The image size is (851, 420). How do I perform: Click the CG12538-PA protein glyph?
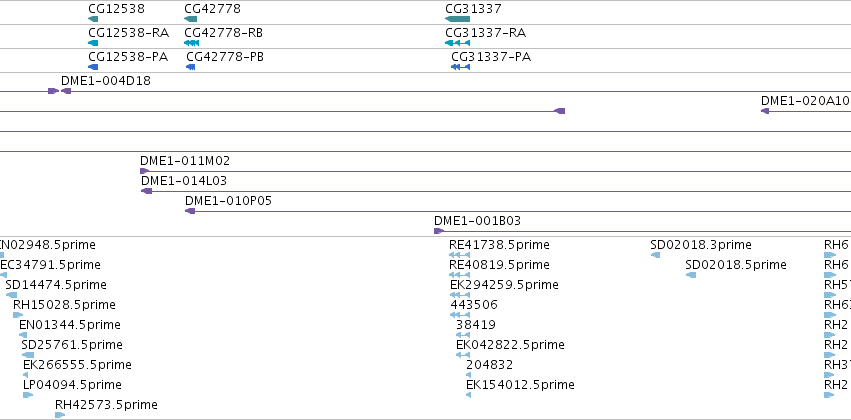(x=93, y=67)
